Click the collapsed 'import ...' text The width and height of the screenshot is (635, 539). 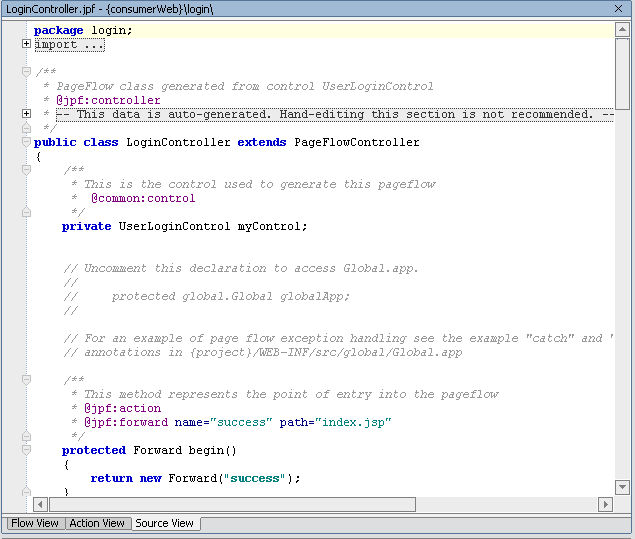coord(69,45)
